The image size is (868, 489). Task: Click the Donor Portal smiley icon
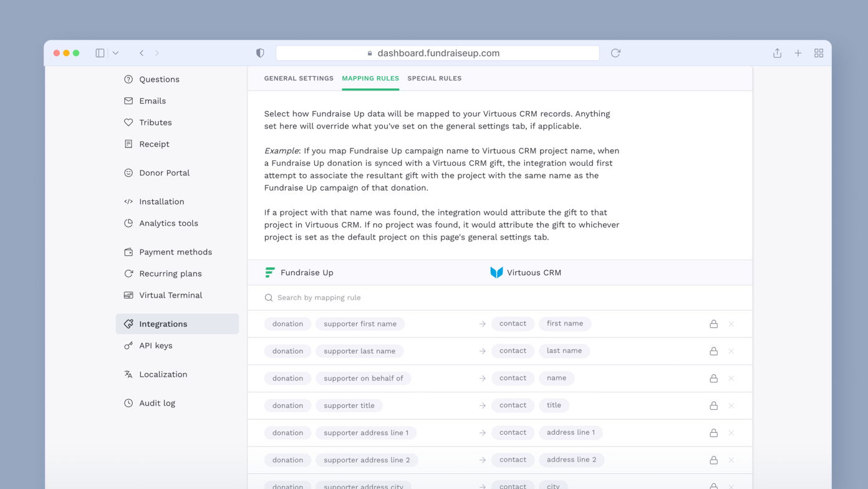(x=127, y=173)
